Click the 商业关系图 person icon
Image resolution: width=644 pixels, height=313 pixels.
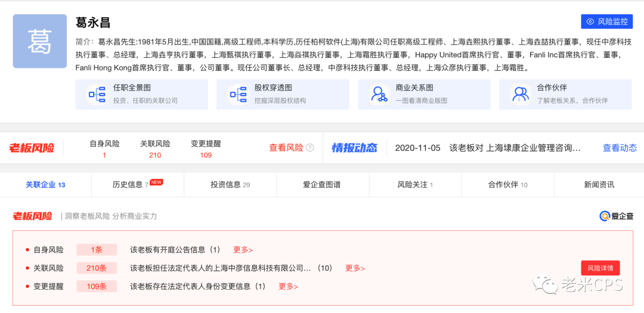(379, 94)
